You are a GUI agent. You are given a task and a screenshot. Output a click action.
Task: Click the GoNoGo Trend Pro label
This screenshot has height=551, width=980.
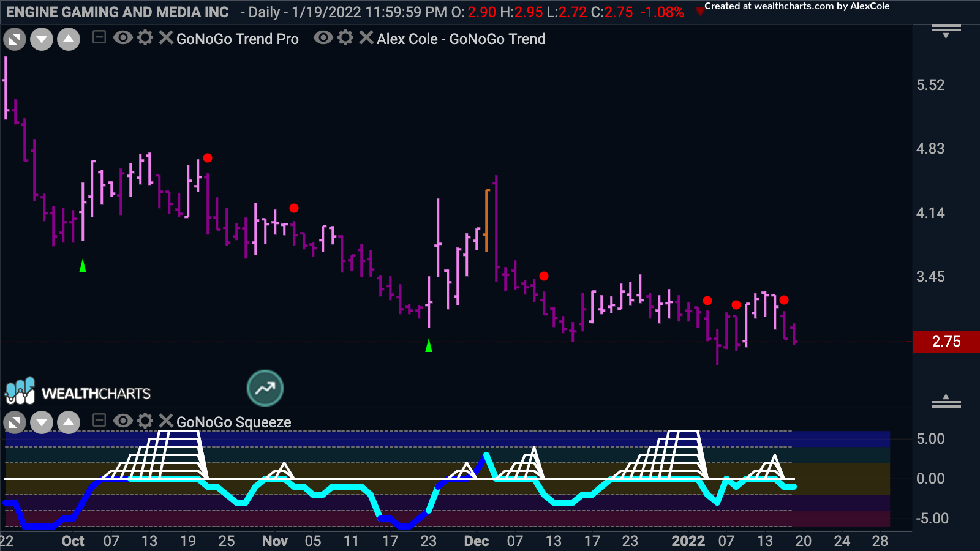click(x=238, y=39)
